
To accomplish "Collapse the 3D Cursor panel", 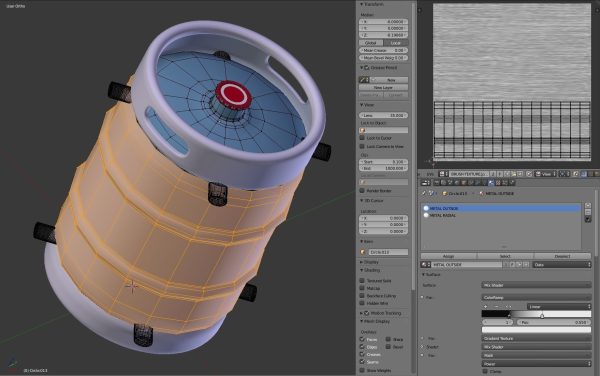I will tap(361, 200).
